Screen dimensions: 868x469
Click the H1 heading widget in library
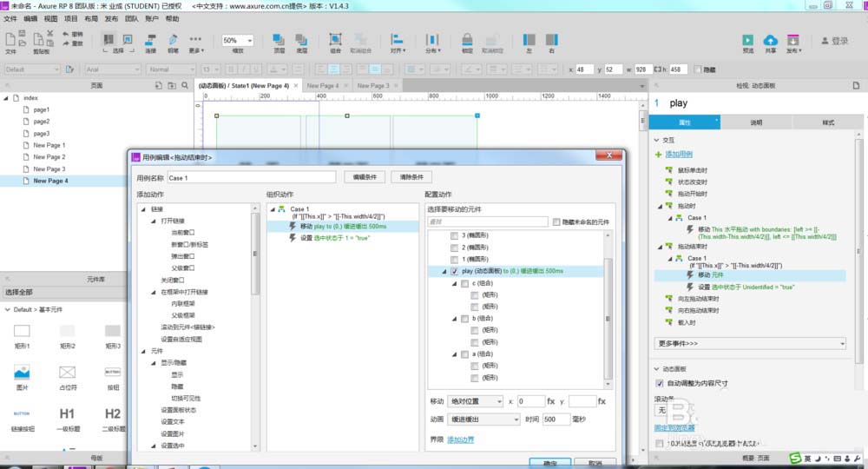pyautogui.click(x=67, y=413)
